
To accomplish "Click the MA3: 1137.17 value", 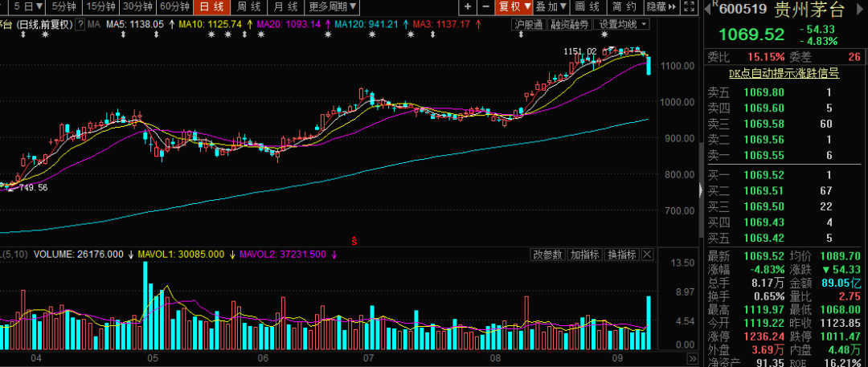I will [441, 24].
